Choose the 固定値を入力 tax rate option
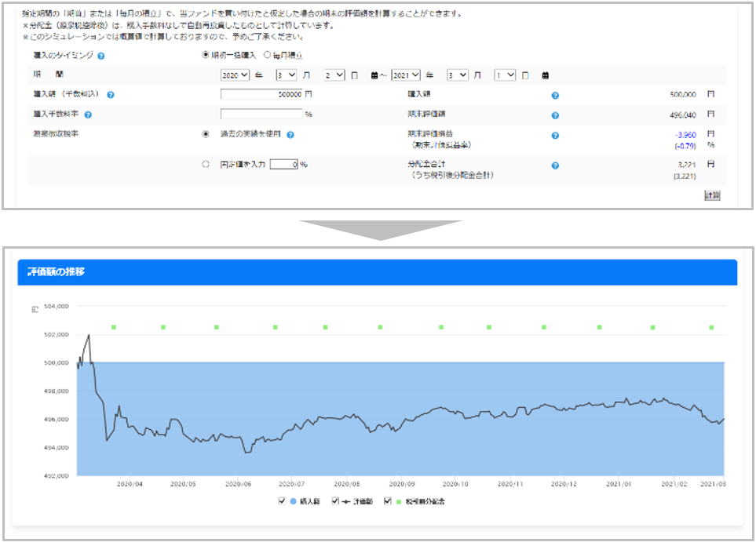756x542 pixels. click(x=206, y=164)
